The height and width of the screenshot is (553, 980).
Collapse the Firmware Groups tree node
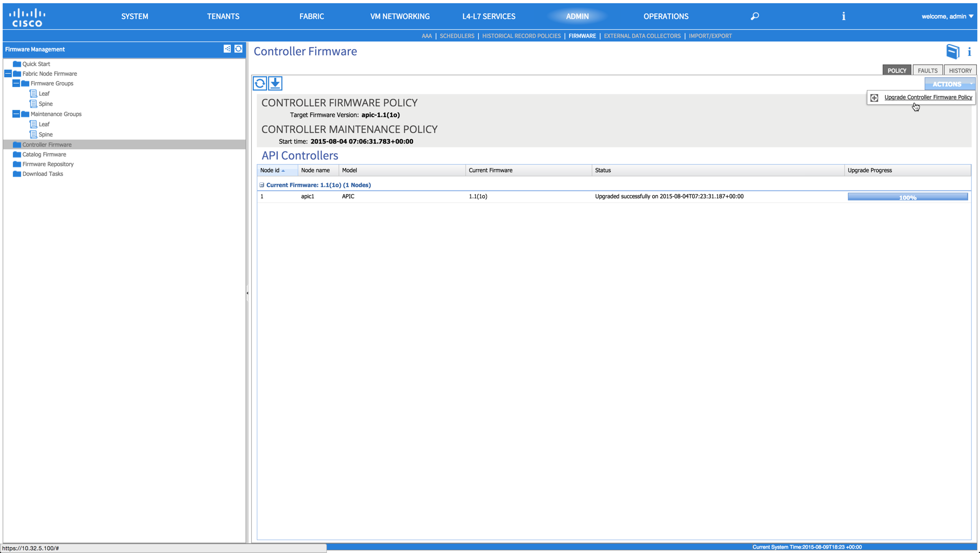click(x=16, y=83)
